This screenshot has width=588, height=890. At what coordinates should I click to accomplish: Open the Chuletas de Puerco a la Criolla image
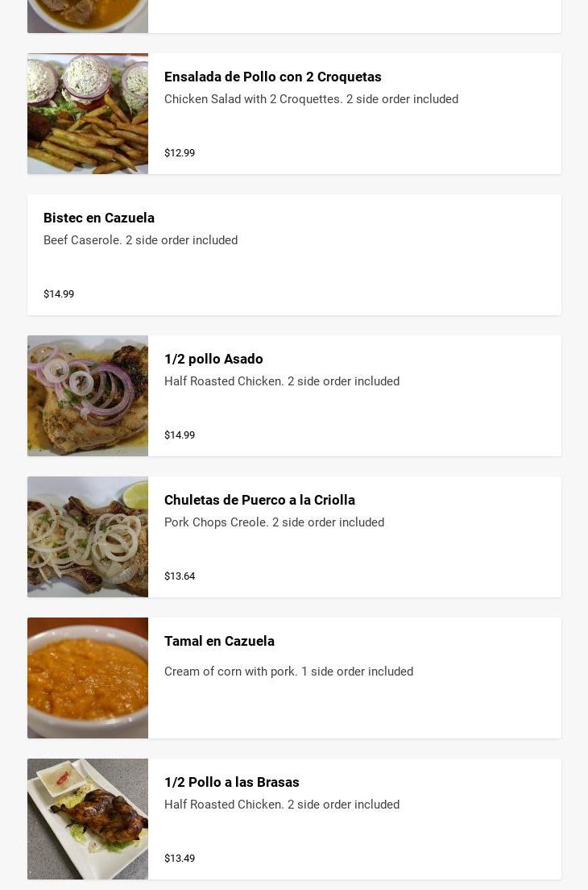coord(88,537)
